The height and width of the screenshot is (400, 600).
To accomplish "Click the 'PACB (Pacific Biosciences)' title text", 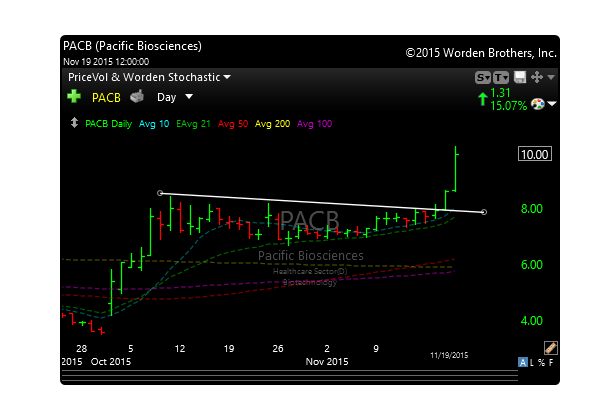I will tap(132, 46).
